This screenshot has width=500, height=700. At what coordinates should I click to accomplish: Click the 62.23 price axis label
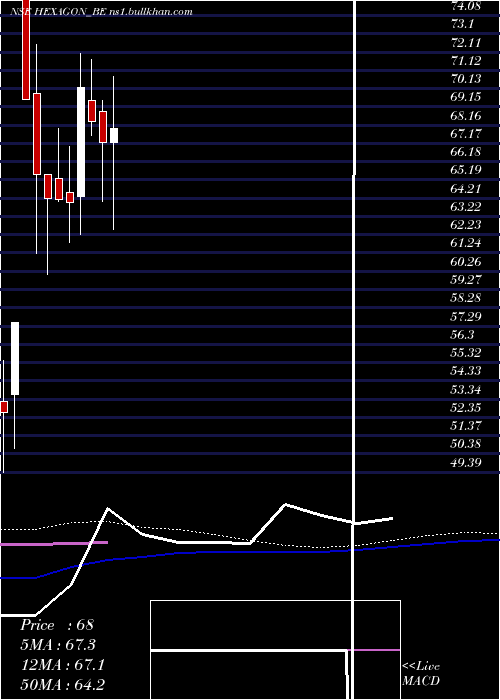[x=467, y=225]
